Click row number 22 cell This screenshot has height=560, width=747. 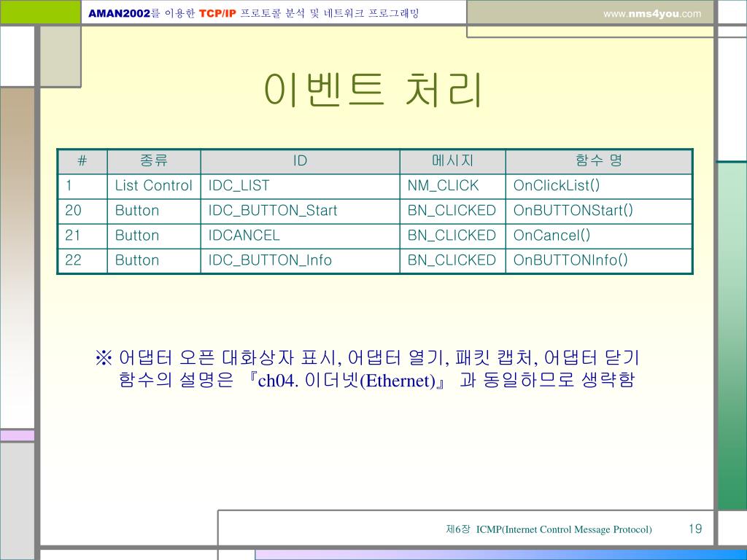(x=82, y=260)
